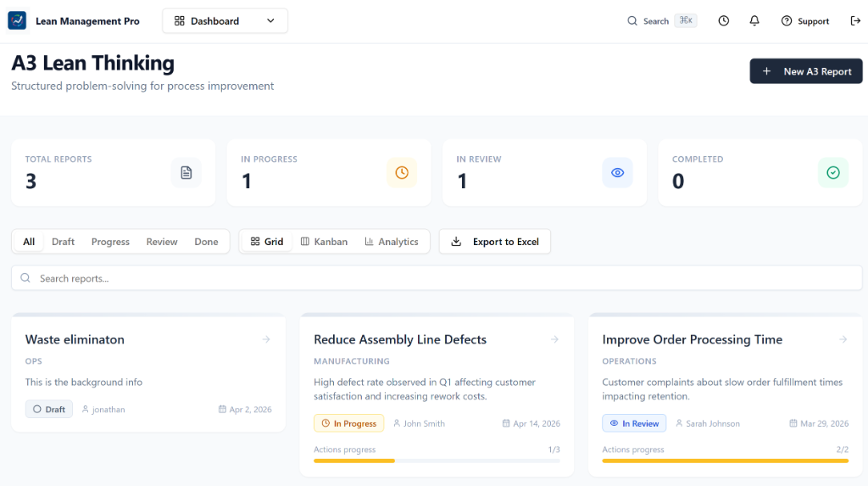Click the In Review status badge
Screen dimensions: 868x486
click(634, 423)
